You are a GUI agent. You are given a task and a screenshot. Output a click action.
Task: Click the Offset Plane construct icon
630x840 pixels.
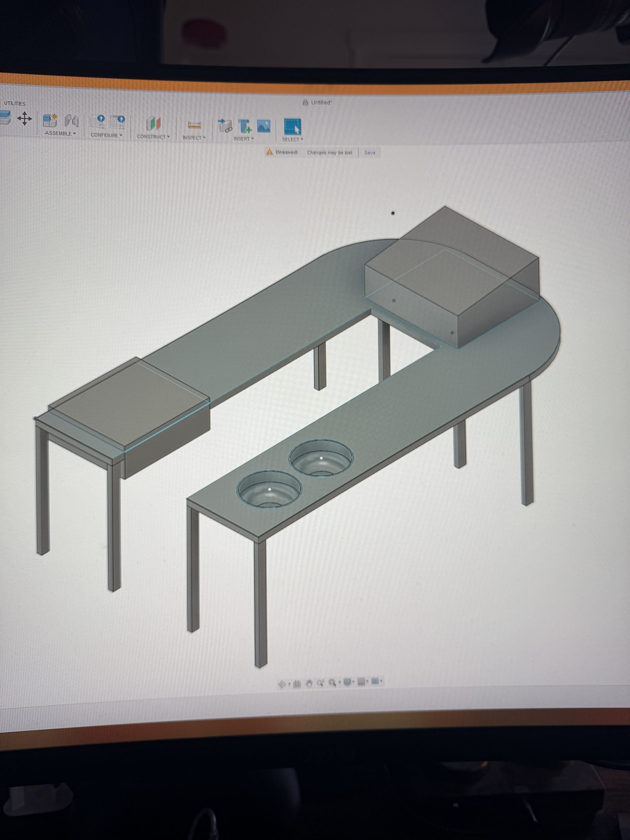point(154,123)
